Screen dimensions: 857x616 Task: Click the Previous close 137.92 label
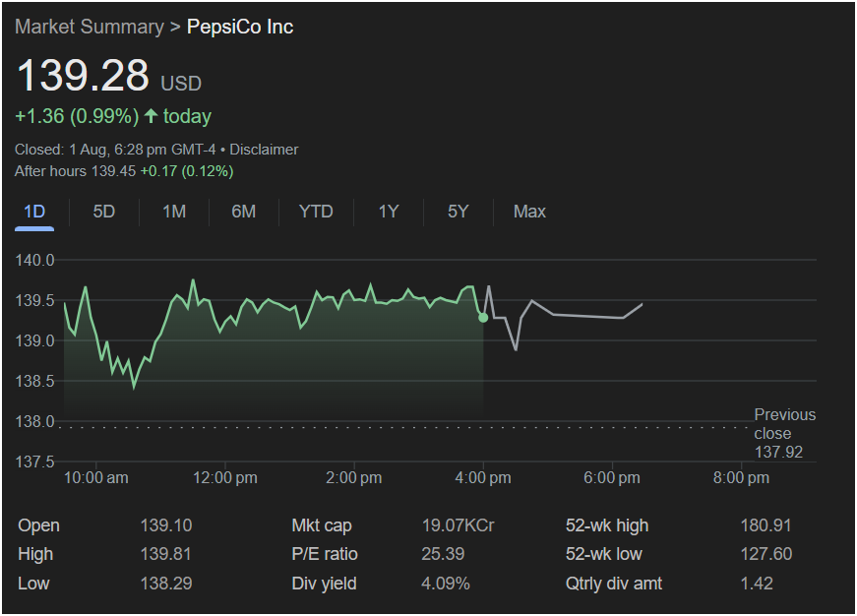pyautogui.click(x=785, y=433)
